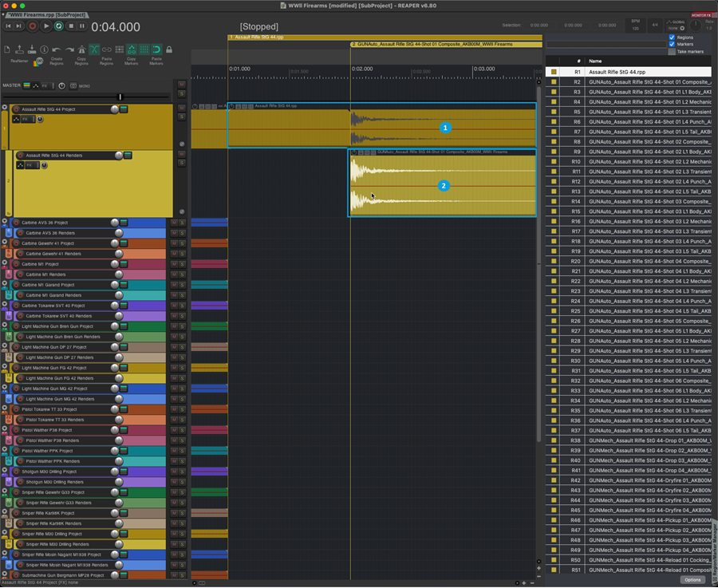Collapse the Carbine M1 Garand Project folder
The width and height of the screenshot is (718, 588).
point(5,283)
